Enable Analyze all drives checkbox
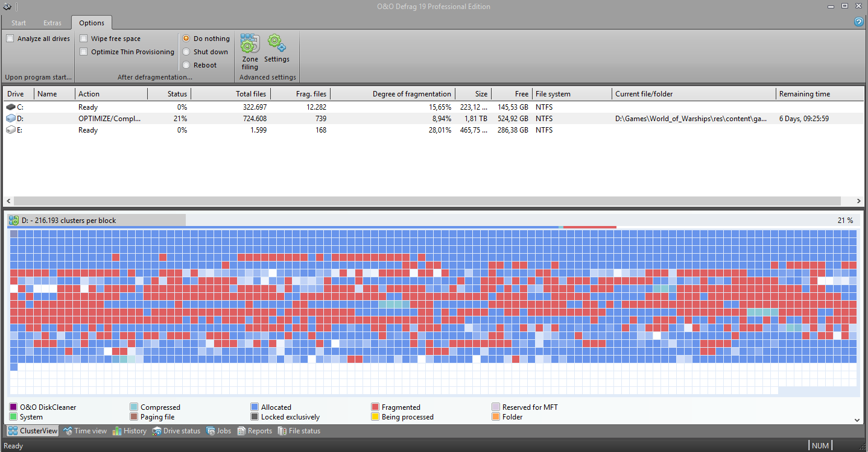The image size is (868, 452). pos(10,39)
